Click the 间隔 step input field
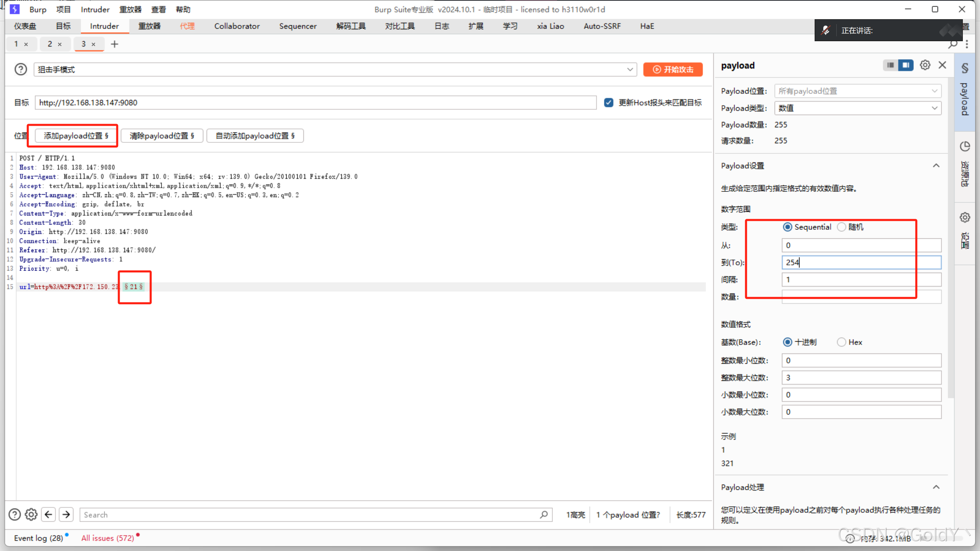This screenshot has height=551, width=980. coord(861,280)
